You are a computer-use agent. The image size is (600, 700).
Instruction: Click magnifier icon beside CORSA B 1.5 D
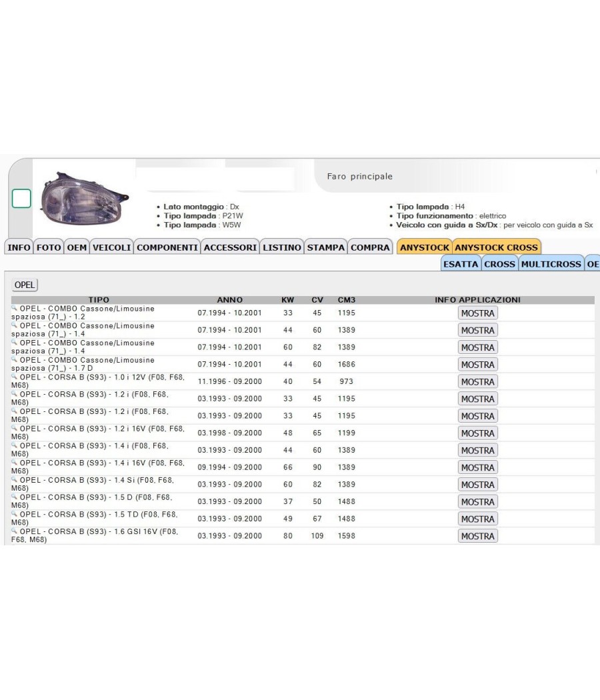coord(14,497)
